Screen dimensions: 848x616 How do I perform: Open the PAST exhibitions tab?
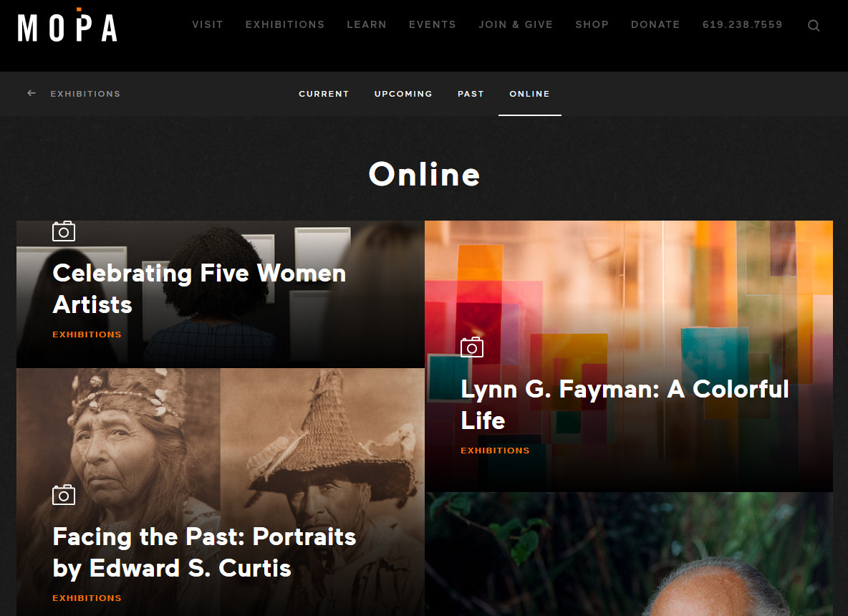(x=471, y=94)
